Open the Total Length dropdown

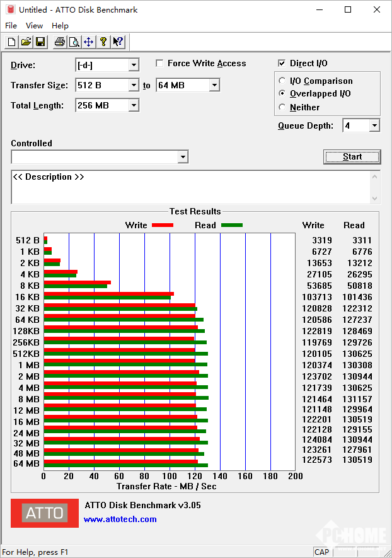134,105
